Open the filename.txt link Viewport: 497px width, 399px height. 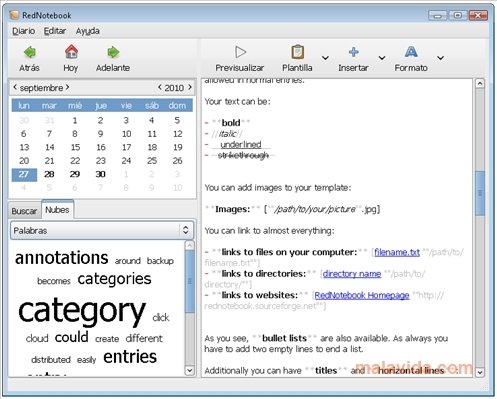click(397, 252)
